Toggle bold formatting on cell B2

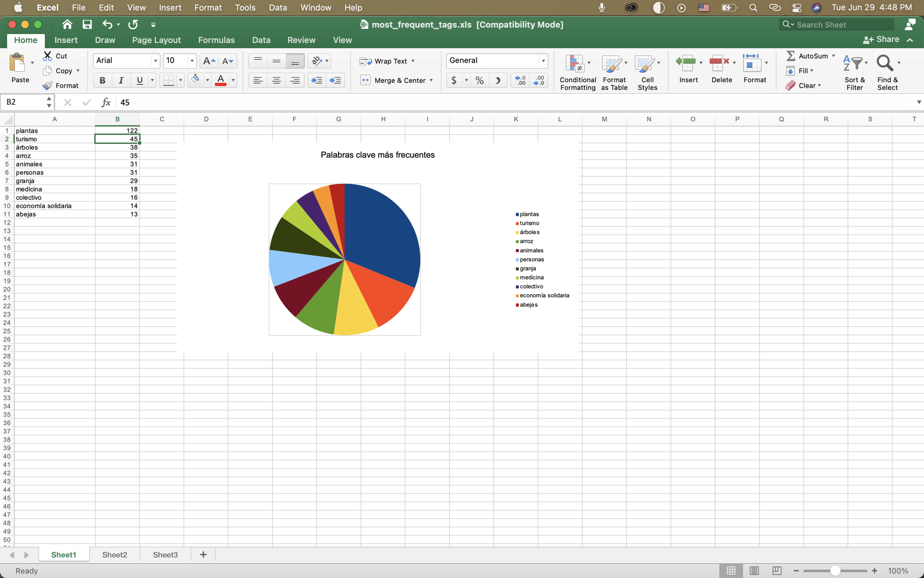(102, 80)
